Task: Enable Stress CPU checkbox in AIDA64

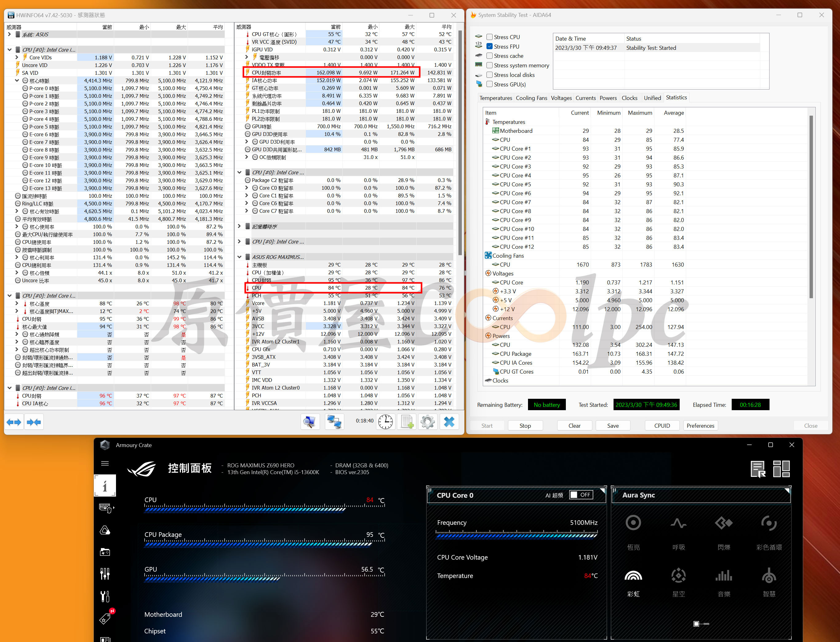Action: [x=490, y=37]
